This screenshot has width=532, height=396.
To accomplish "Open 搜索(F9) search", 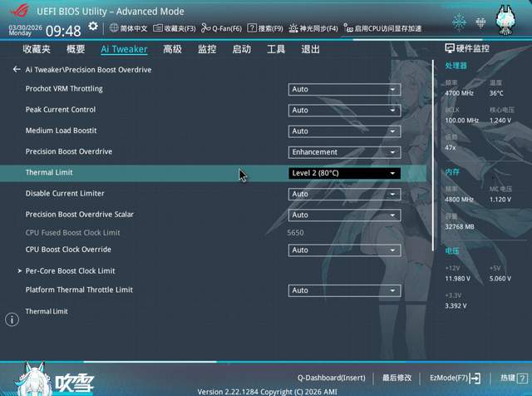I will tap(265, 28).
